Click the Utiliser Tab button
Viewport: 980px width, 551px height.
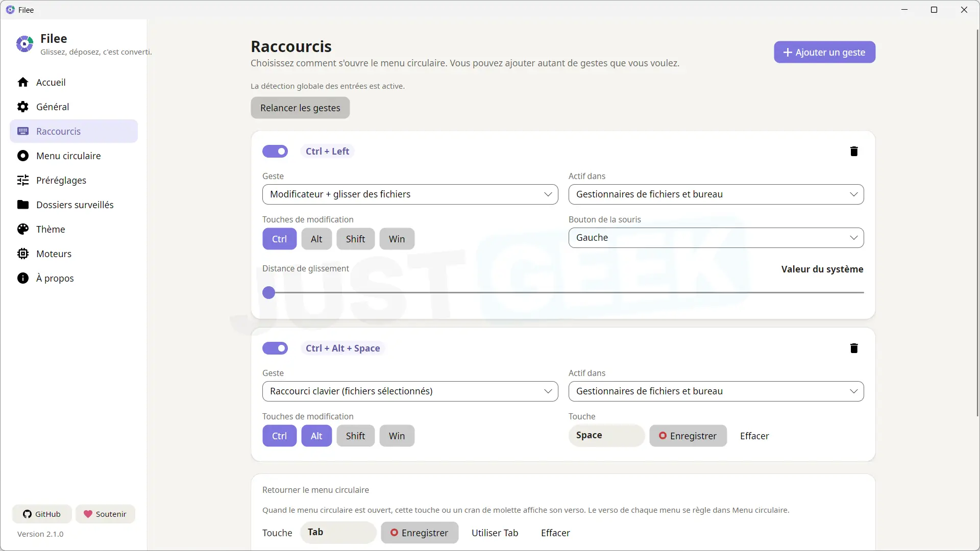tap(495, 533)
